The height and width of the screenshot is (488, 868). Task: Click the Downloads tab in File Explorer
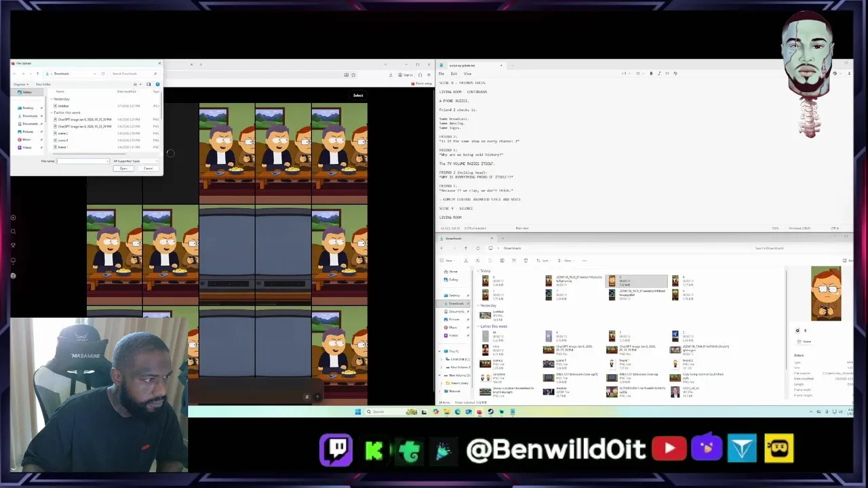465,239
